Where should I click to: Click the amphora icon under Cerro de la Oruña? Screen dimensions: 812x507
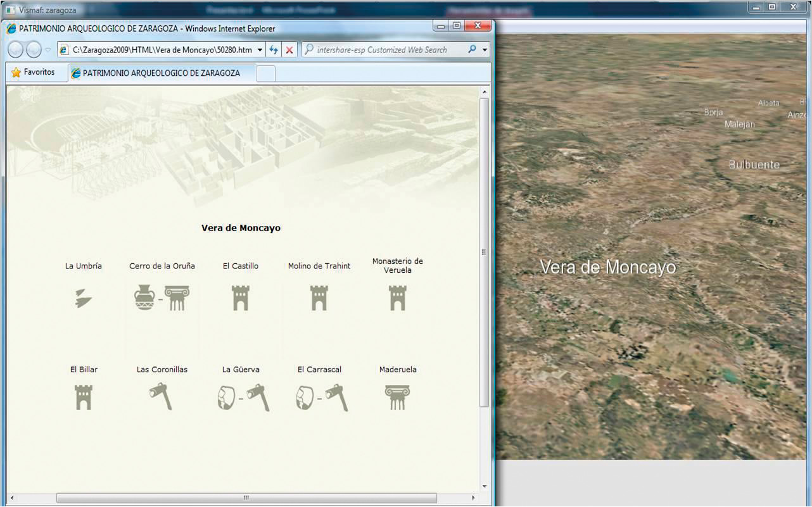pyautogui.click(x=145, y=297)
